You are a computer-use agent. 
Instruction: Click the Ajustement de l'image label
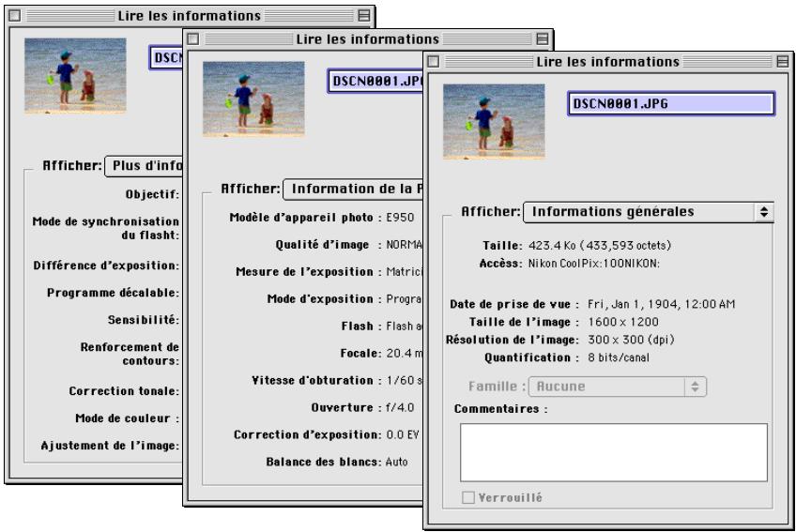[110, 446]
